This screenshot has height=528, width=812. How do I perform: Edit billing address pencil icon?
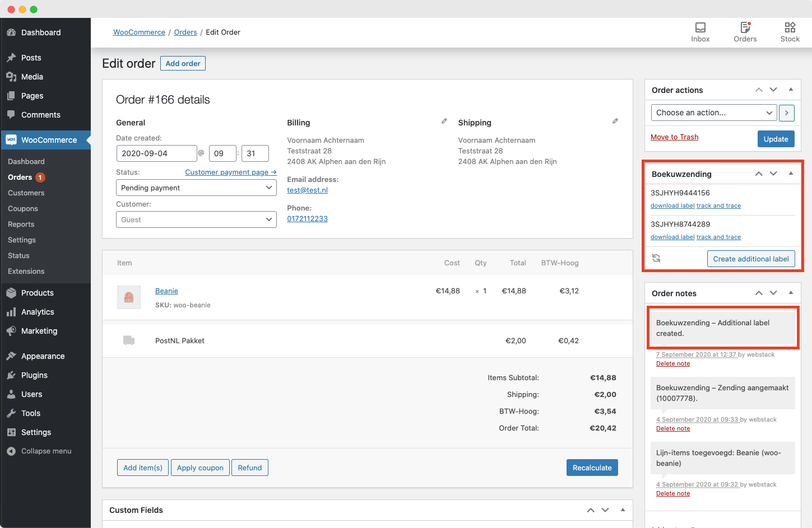coord(444,121)
